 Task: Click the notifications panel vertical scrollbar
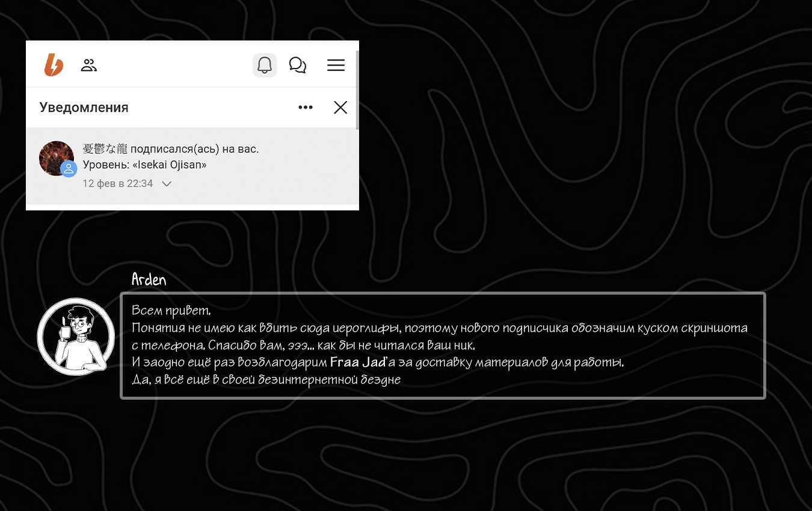(x=357, y=90)
